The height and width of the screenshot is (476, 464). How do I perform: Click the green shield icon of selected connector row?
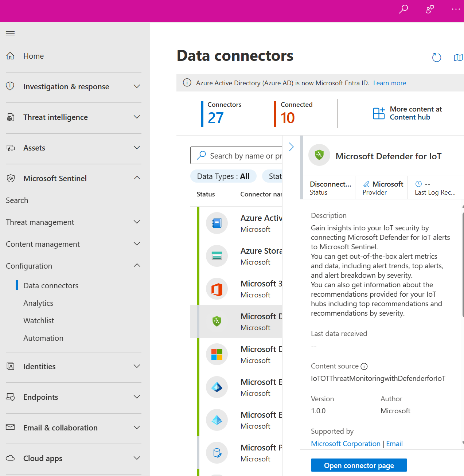(x=217, y=321)
